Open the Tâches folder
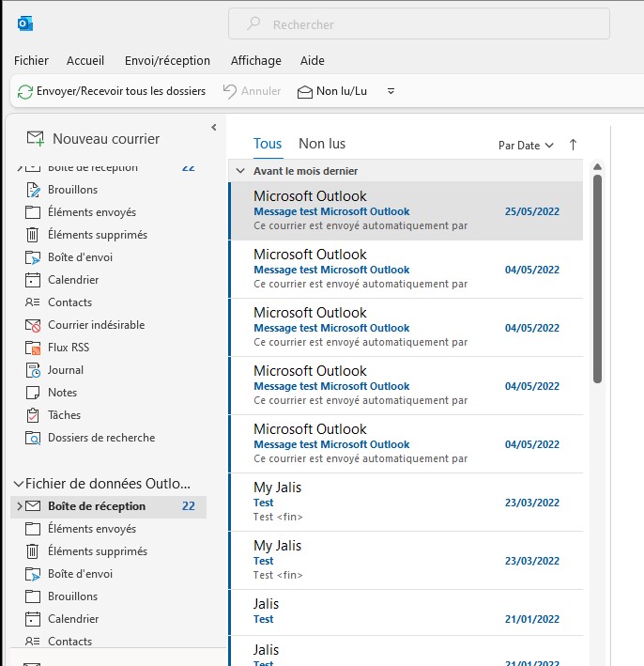 point(64,415)
